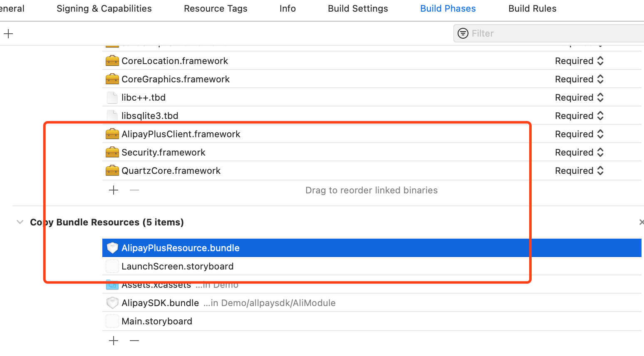Select LaunchScreen.storyboard in resources list
Image resolution: width=644 pixels, height=356 pixels.
point(177,267)
